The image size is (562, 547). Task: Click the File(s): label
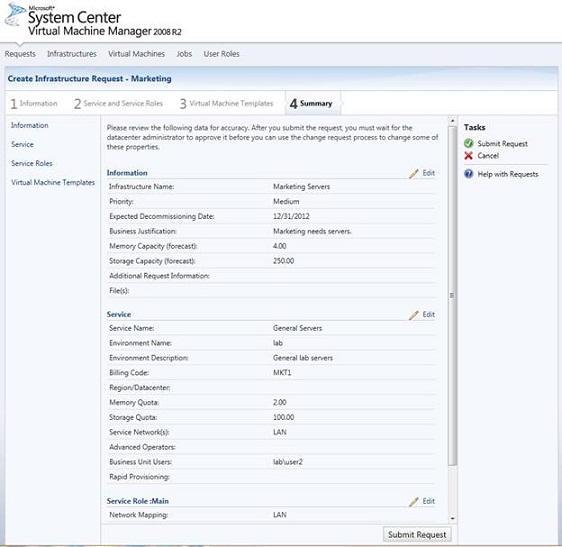point(119,290)
